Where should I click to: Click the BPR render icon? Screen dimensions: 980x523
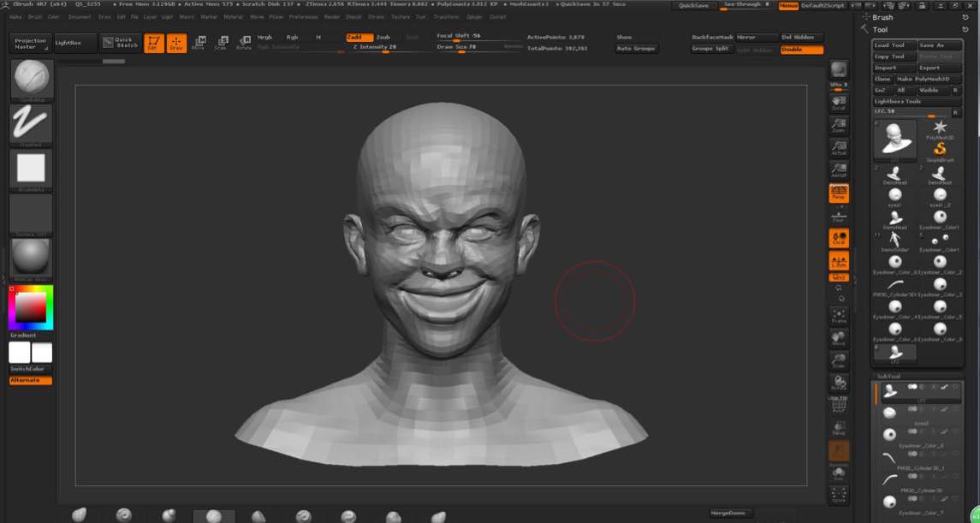(x=839, y=70)
